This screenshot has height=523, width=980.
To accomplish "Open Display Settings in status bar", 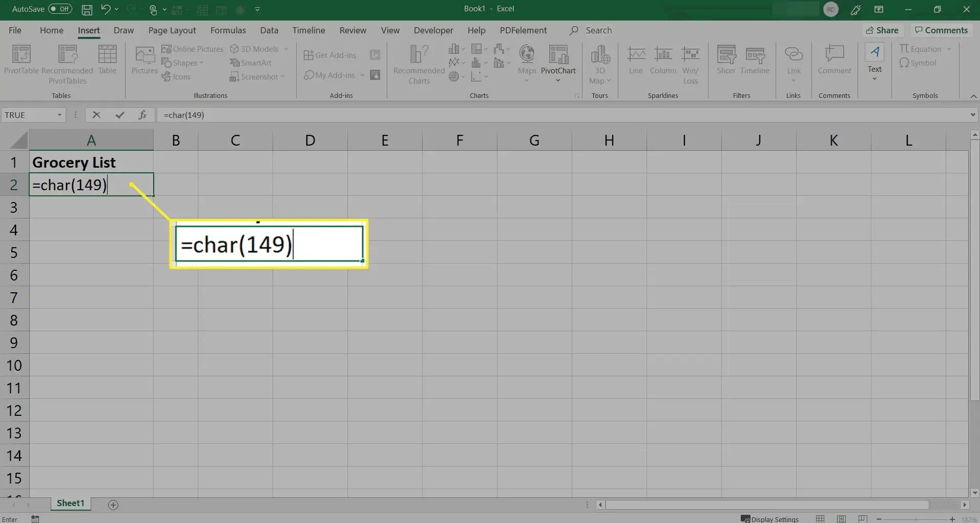I will click(x=770, y=519).
